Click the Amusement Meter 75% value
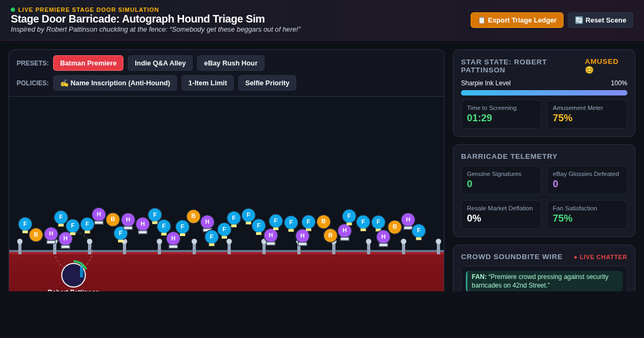 point(562,118)
